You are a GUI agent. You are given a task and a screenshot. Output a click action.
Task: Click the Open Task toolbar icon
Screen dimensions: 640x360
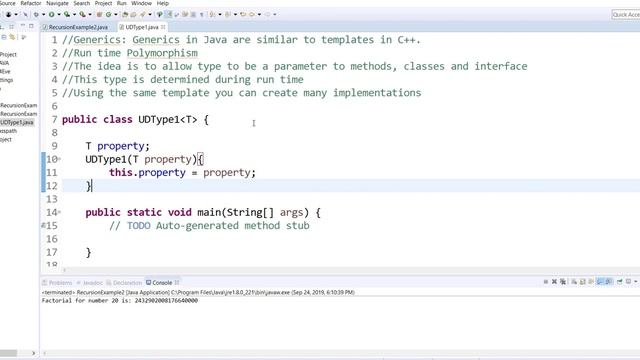point(133,14)
